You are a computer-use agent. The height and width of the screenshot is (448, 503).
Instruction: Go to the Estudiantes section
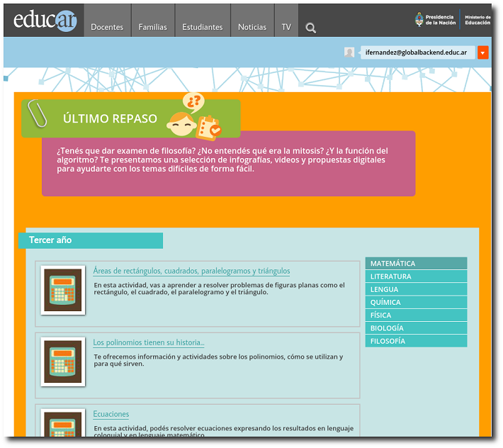point(202,27)
